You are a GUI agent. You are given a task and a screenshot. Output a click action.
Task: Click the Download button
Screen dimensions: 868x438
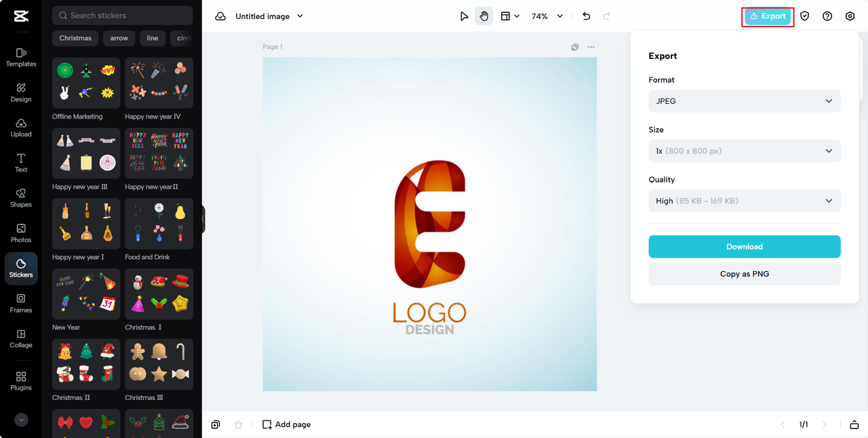point(745,247)
